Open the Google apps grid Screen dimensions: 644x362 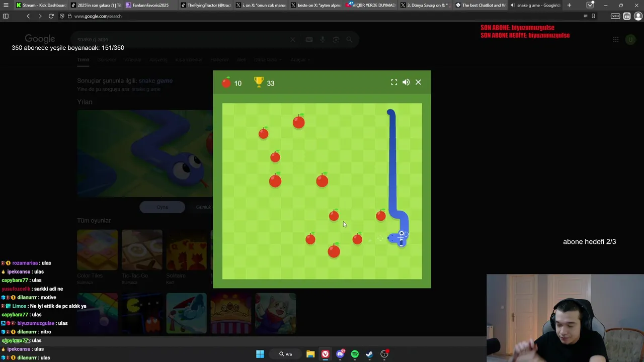615,40
